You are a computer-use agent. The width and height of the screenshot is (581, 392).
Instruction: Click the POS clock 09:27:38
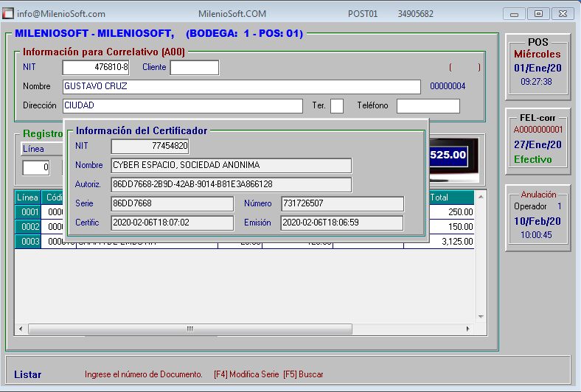pyautogui.click(x=536, y=82)
